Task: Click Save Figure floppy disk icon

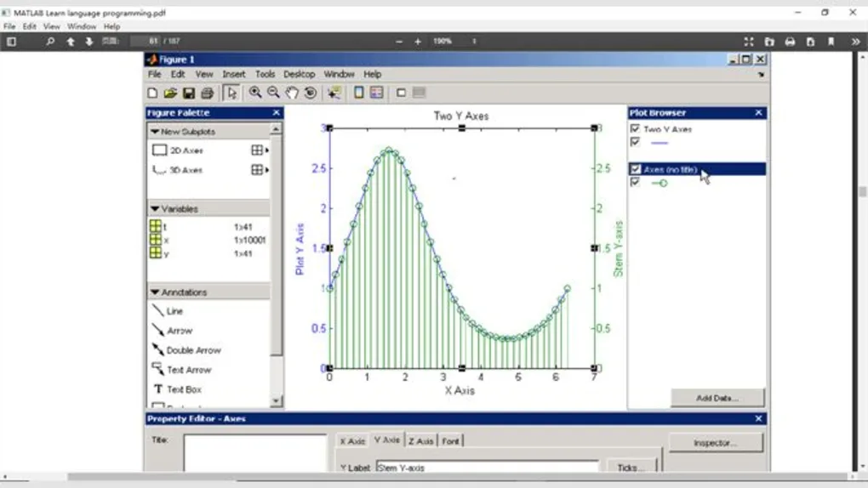Action: coord(189,93)
